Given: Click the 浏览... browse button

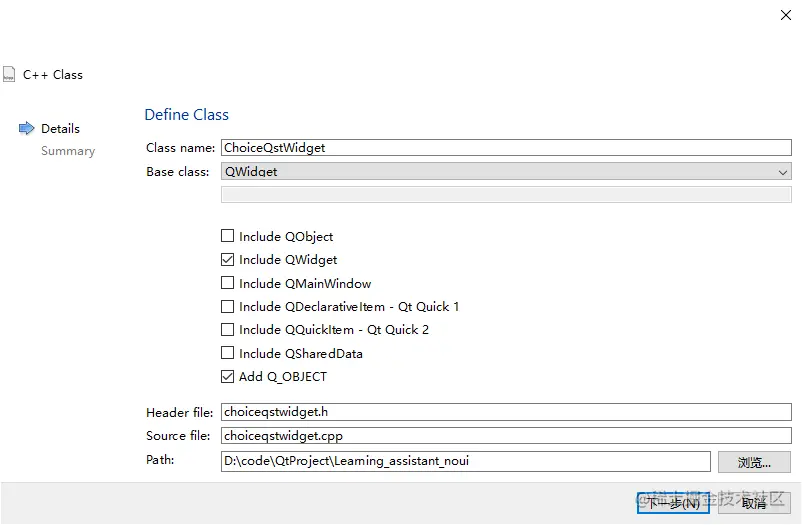Looking at the screenshot, I should 754,462.
